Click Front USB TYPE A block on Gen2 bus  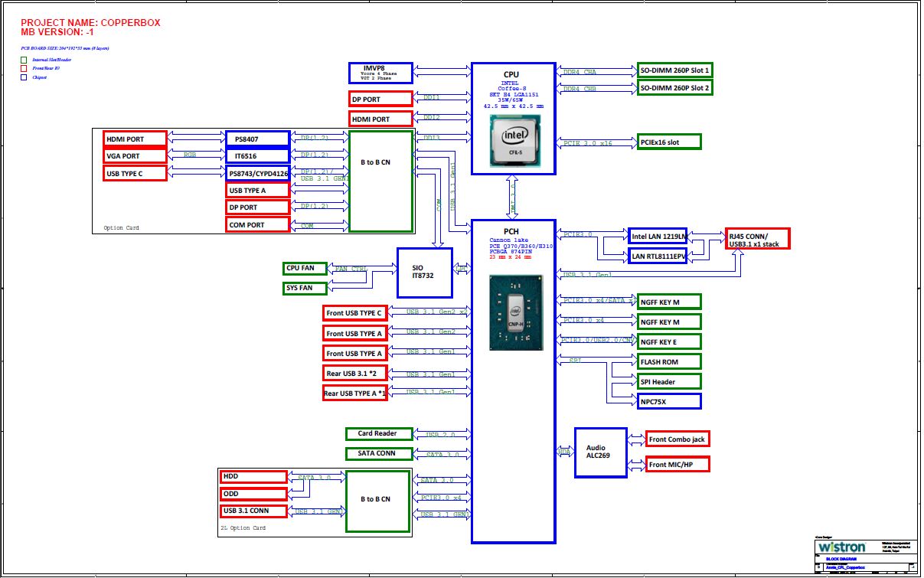pos(354,333)
